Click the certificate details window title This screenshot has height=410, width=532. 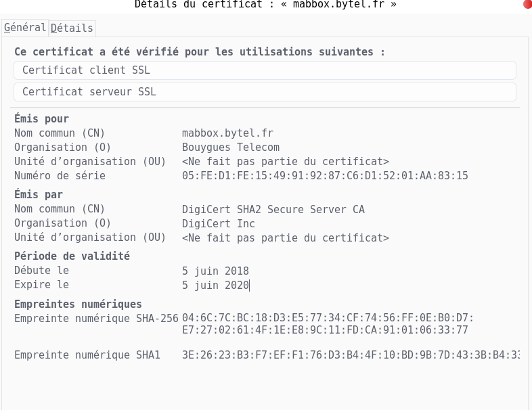pyautogui.click(x=265, y=5)
